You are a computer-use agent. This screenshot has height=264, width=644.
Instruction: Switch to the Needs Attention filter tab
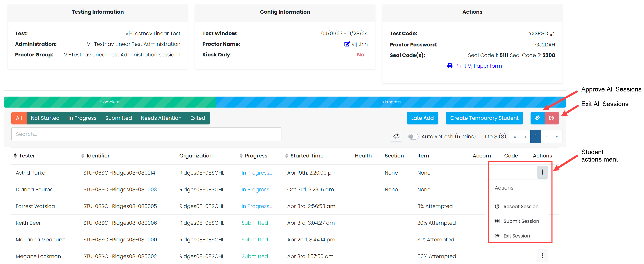[x=161, y=118]
